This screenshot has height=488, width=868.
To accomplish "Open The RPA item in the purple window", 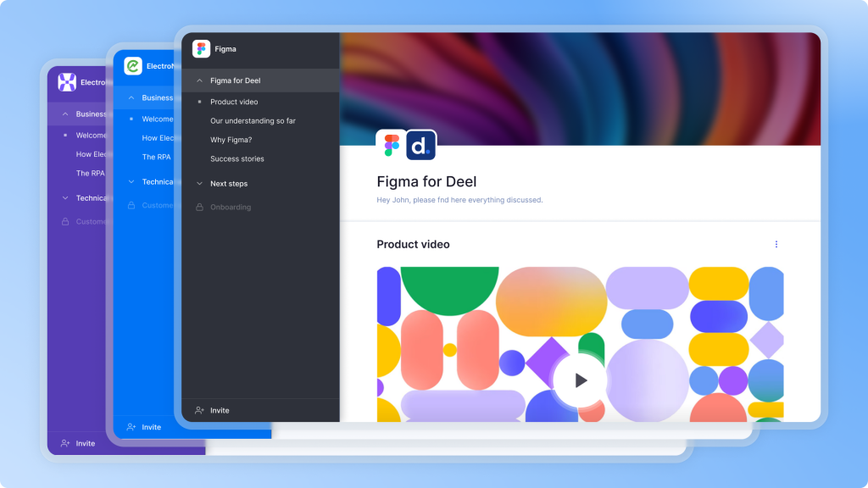I will (90, 173).
